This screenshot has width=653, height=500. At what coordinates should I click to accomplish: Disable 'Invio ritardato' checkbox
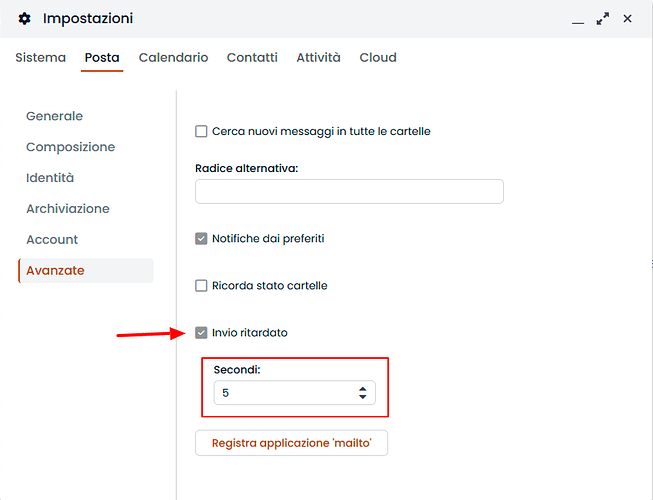[x=201, y=333]
